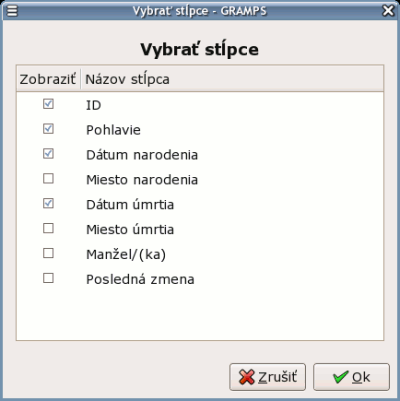Click the Názov stĺpca column header
Image resolution: width=400 pixels, height=401 pixels.
(232, 79)
